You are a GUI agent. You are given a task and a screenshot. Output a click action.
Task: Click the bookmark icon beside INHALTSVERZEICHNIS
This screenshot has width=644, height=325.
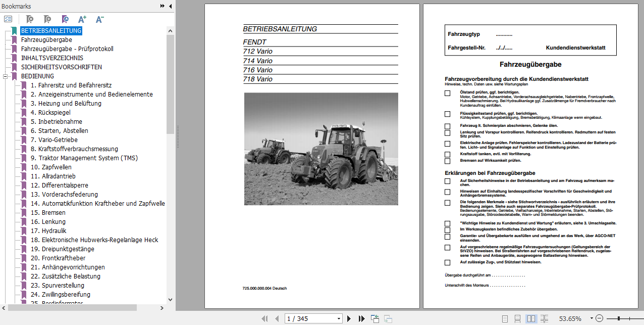[14, 58]
